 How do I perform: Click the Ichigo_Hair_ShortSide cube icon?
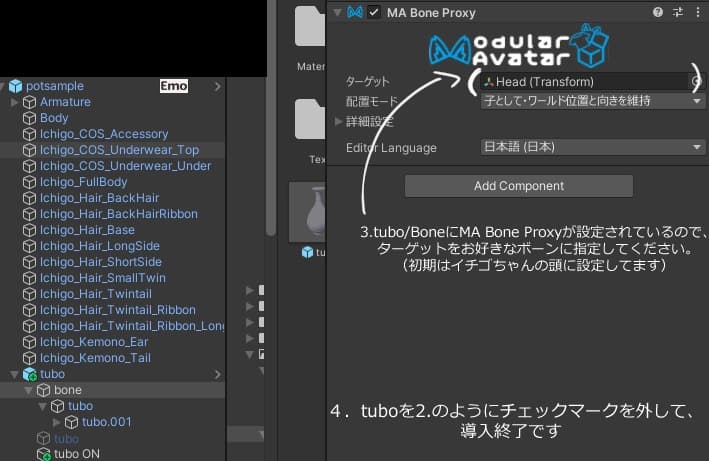[x=29, y=262]
